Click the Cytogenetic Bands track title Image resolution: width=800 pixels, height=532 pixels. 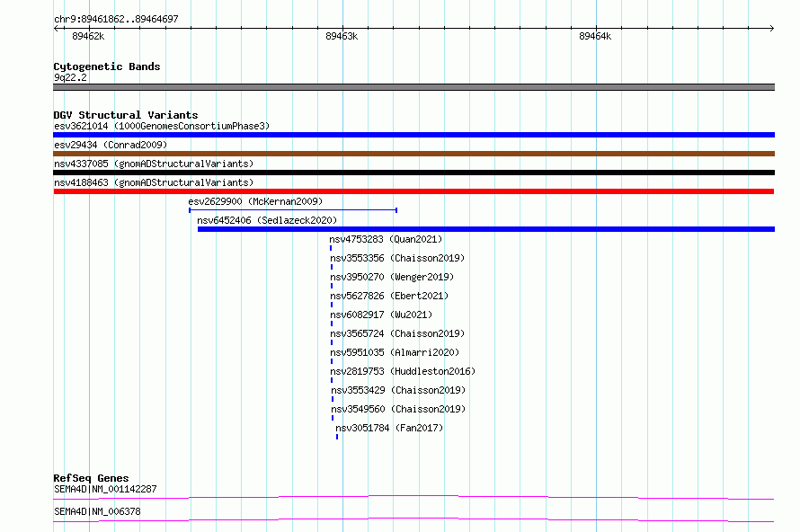tap(107, 66)
